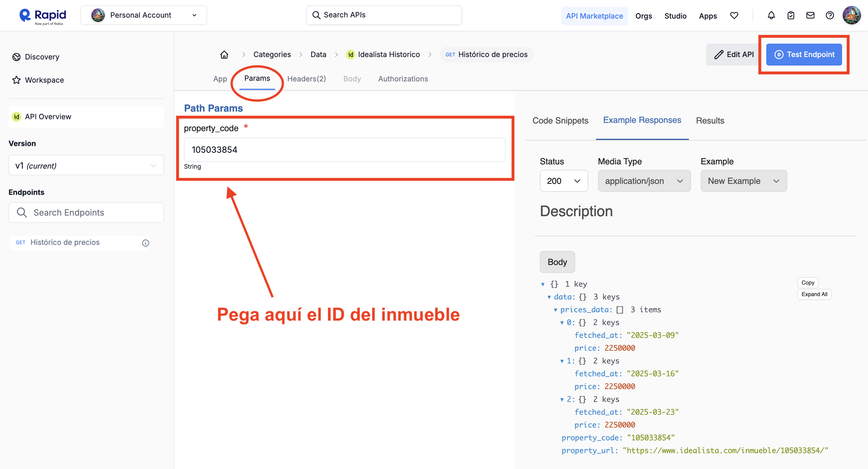The image size is (868, 469).
Task: Go to home via breadcrumb house icon
Action: click(x=224, y=54)
